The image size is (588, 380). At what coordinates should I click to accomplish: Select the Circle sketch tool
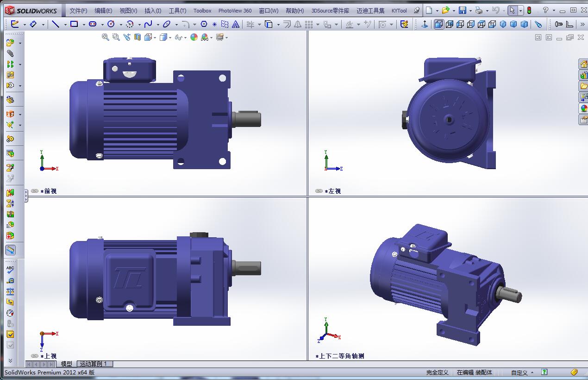111,24
